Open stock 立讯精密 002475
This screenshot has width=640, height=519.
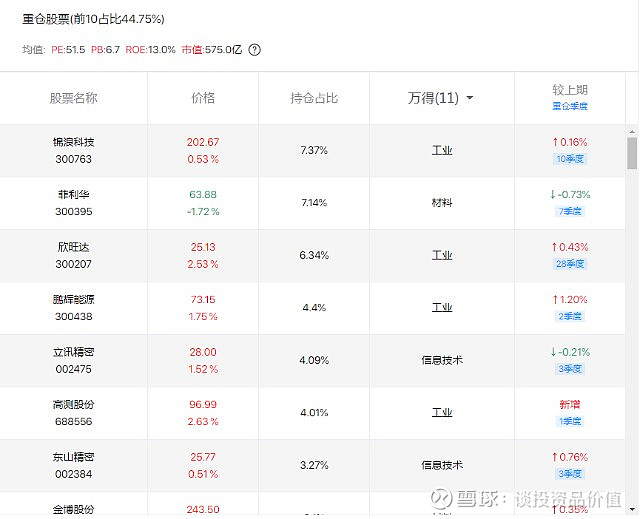pyautogui.click(x=73, y=360)
